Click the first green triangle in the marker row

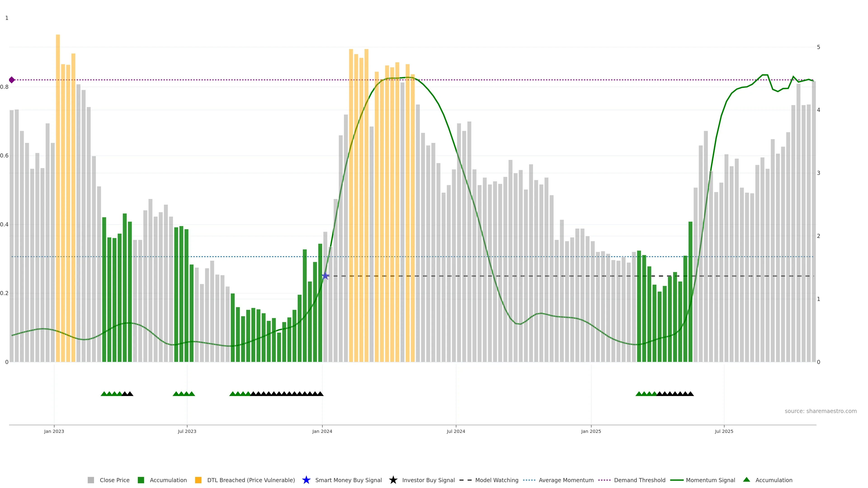pyautogui.click(x=104, y=394)
